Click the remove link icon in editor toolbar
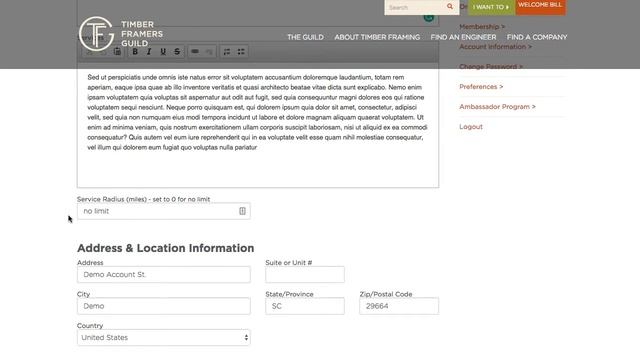The width and height of the screenshot is (640, 360). (209, 51)
